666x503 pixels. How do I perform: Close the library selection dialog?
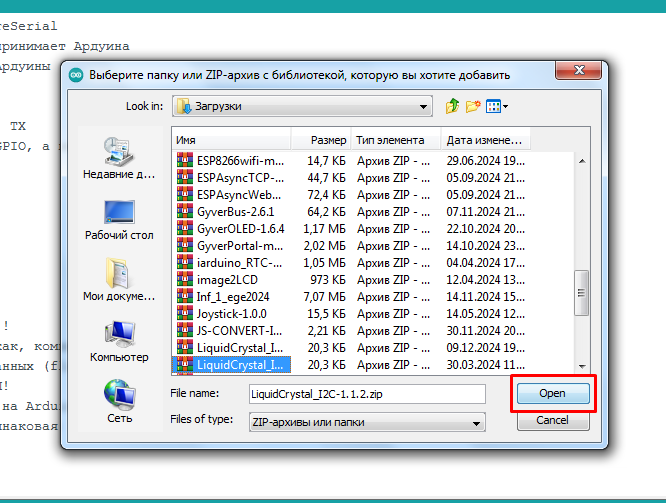click(578, 70)
